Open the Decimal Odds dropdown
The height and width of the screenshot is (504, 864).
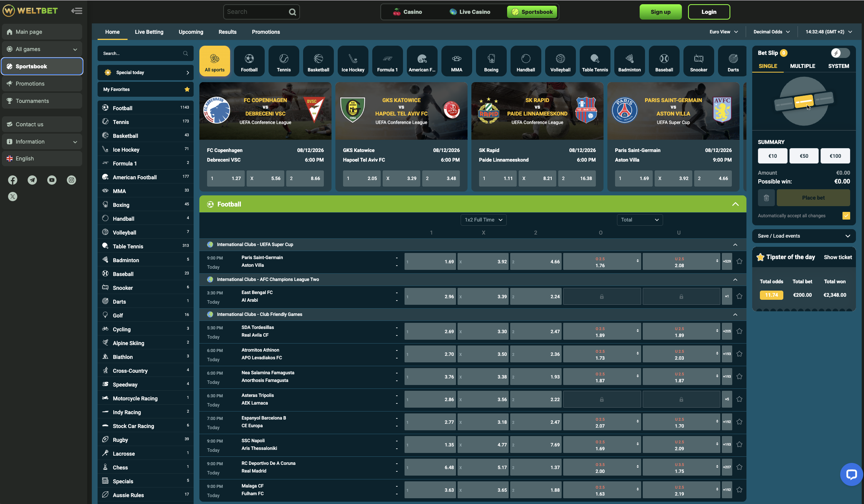[771, 32]
